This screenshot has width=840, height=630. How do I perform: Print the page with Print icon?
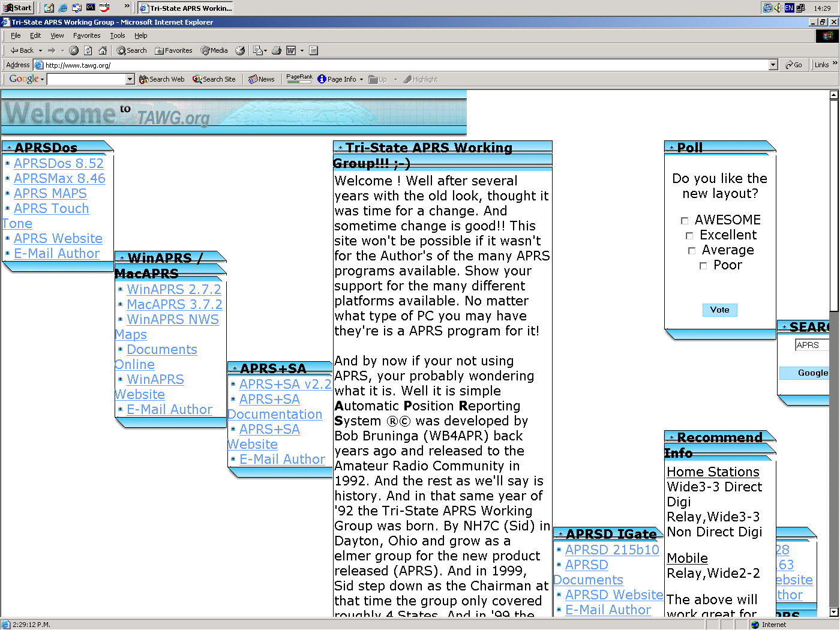click(277, 50)
